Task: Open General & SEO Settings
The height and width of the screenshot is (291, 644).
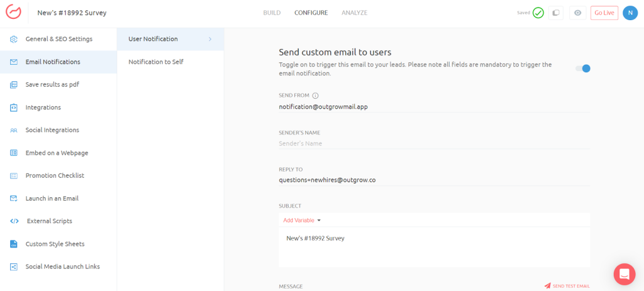Action: [58, 39]
